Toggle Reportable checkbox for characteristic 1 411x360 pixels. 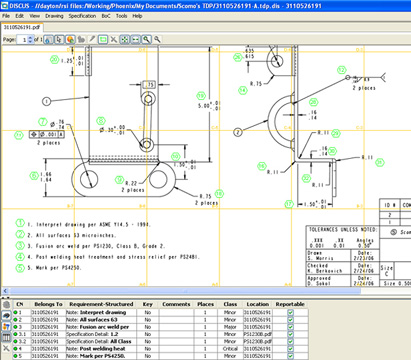[290, 312]
